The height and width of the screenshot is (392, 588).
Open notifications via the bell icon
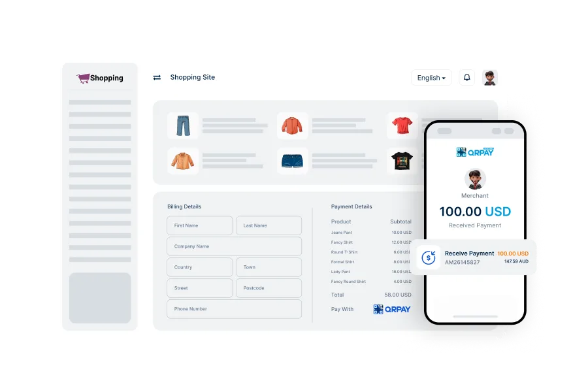click(x=466, y=77)
